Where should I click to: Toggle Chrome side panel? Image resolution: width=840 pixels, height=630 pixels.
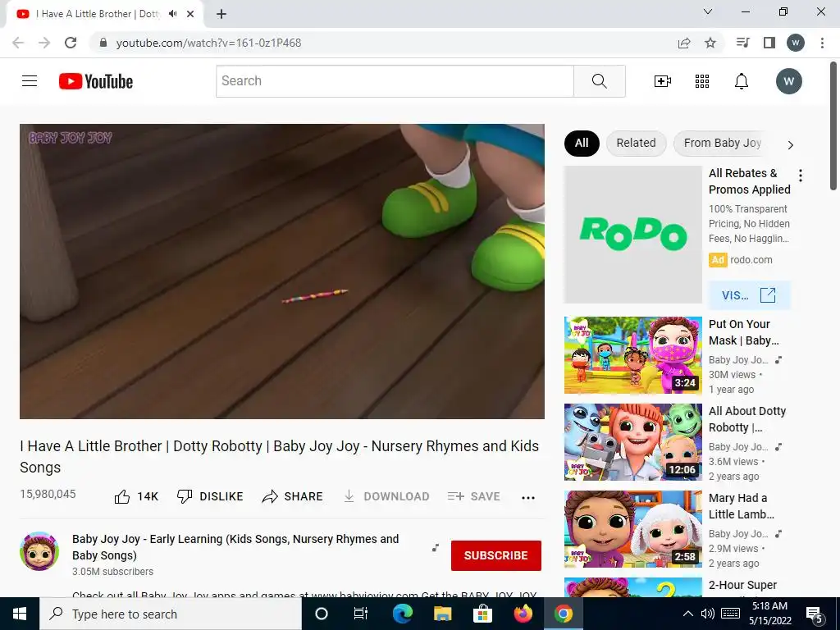769,43
